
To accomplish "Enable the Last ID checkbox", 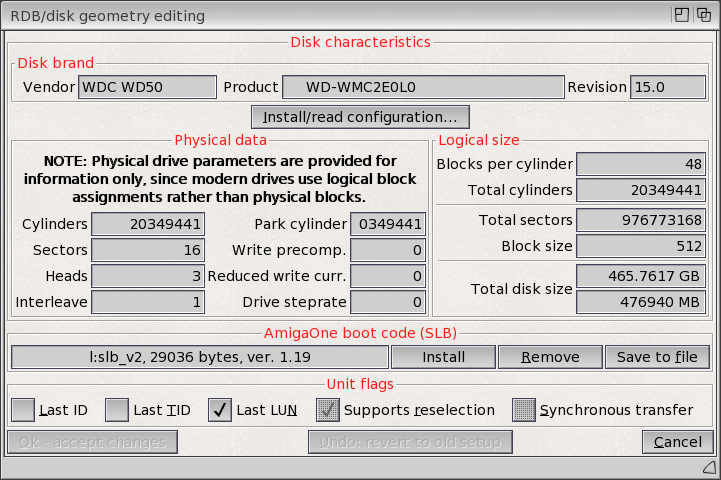I will click(x=23, y=409).
